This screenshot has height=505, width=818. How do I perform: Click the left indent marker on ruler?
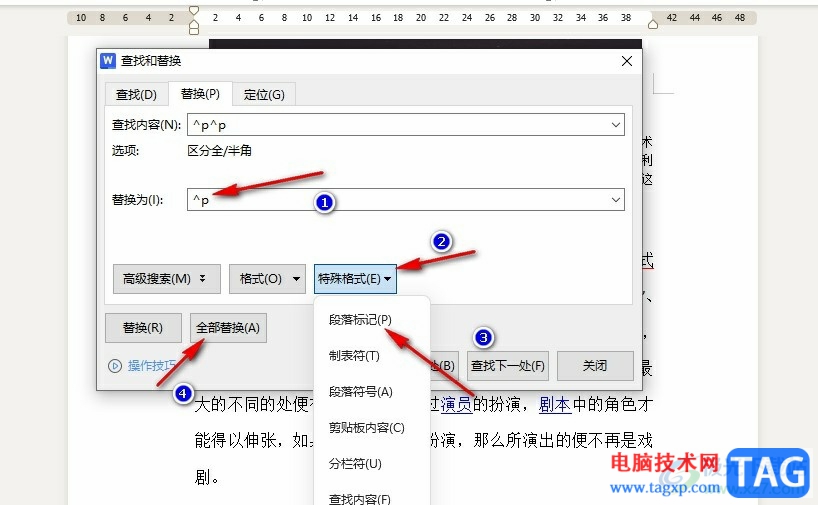coord(194,26)
